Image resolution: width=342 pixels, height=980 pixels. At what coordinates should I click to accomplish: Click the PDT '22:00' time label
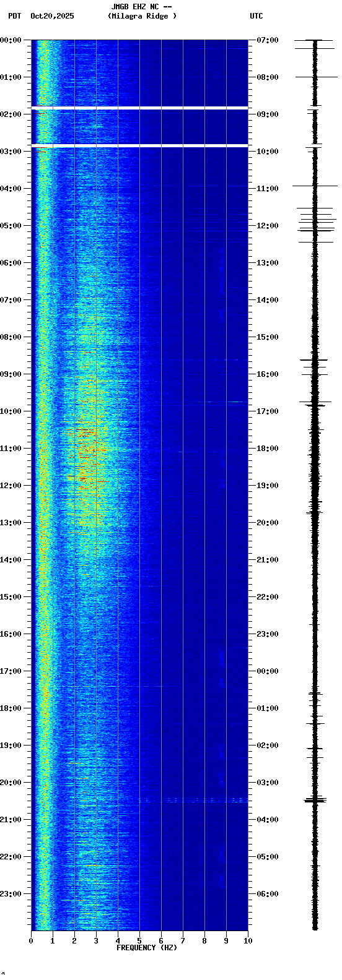click(11, 857)
